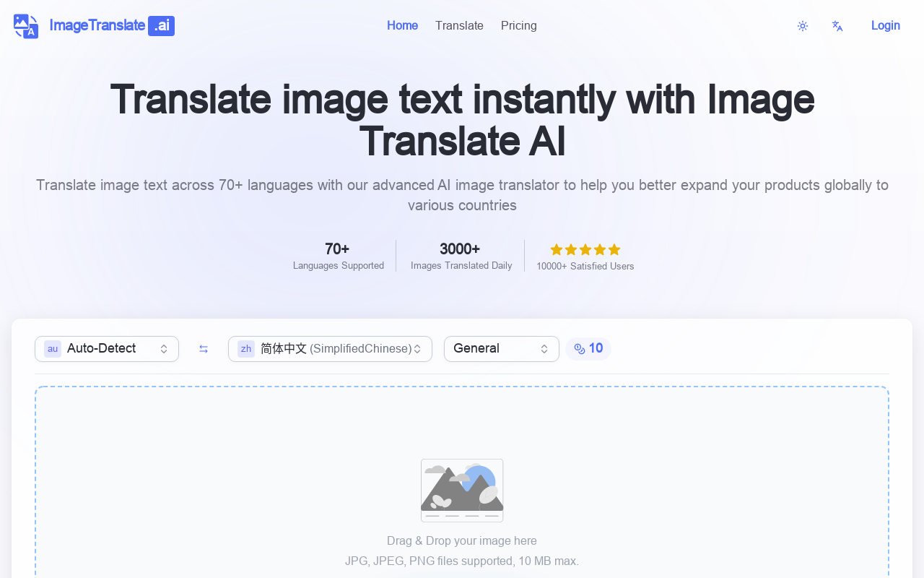Open the Auto-Detect source language dropdown
The image size is (924, 578).
tap(107, 349)
